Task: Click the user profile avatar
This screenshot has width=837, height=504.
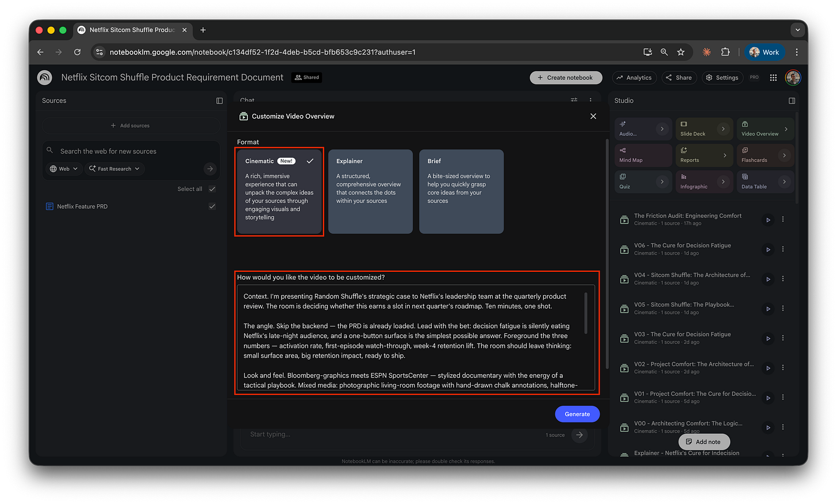Action: (x=793, y=78)
